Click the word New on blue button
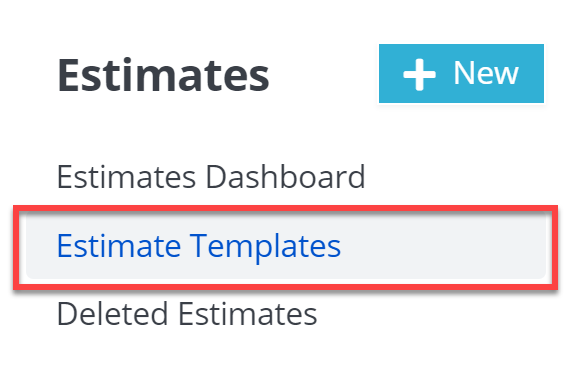Viewport: 571px width, 390px height. 486,73
